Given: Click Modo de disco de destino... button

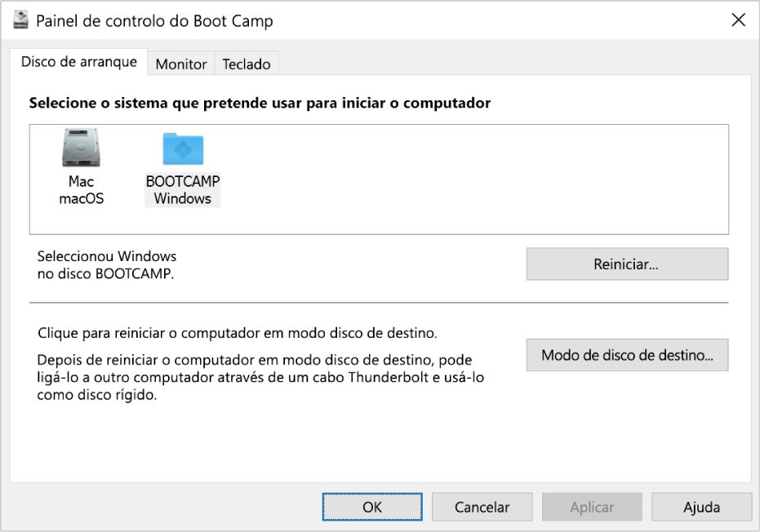Looking at the screenshot, I should pyautogui.click(x=627, y=355).
